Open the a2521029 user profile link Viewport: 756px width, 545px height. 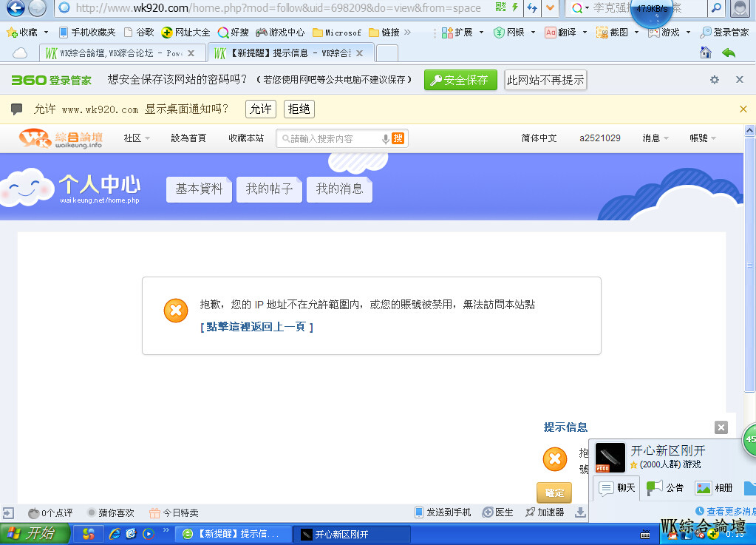click(600, 138)
